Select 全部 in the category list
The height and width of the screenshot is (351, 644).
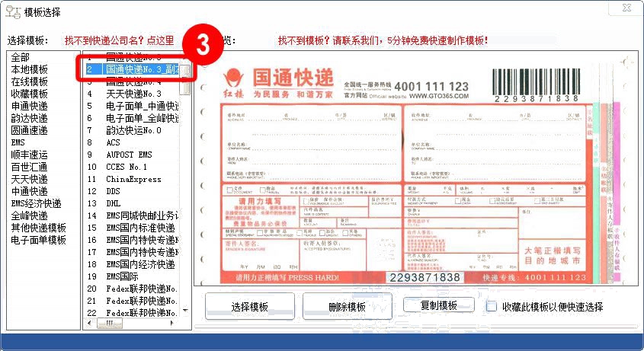pyautogui.click(x=21, y=57)
